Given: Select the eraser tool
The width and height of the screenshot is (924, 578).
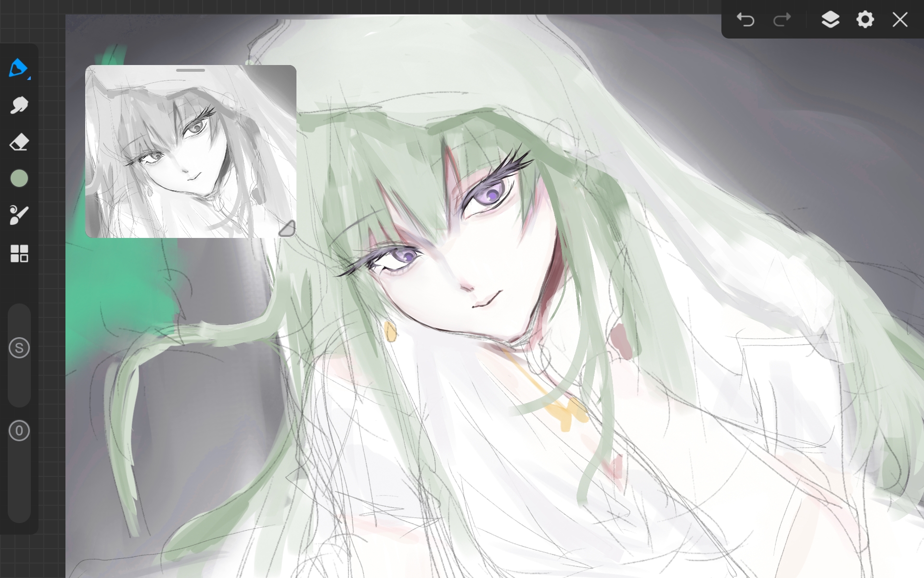Looking at the screenshot, I should 19,143.
